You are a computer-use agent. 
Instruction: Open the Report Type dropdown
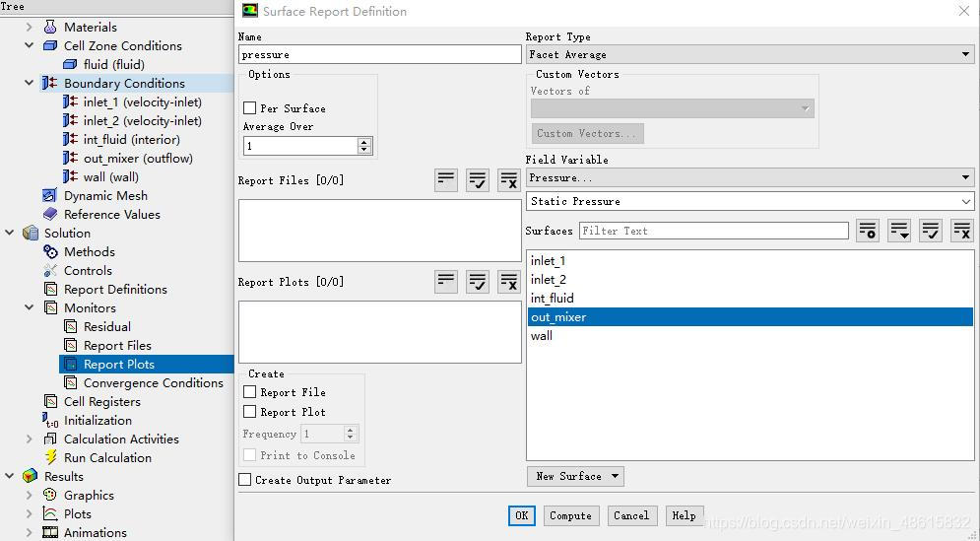pos(750,54)
